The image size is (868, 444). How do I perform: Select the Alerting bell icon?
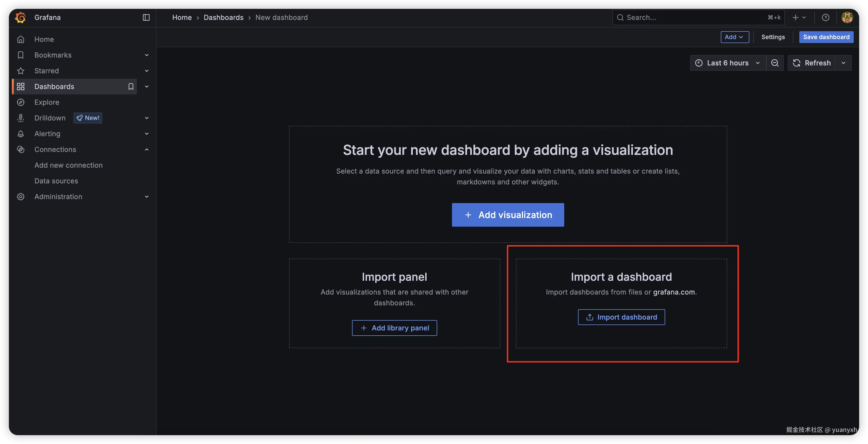pos(20,134)
